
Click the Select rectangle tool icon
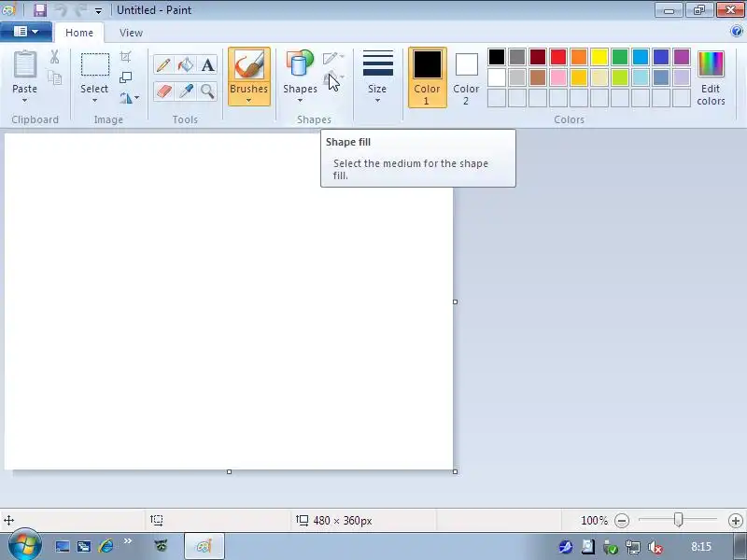pyautogui.click(x=95, y=64)
